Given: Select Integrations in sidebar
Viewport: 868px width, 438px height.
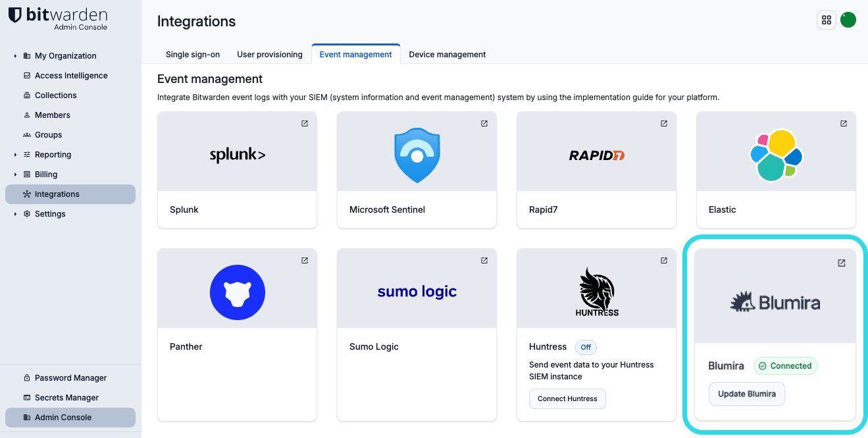Looking at the screenshot, I should pyautogui.click(x=70, y=194).
